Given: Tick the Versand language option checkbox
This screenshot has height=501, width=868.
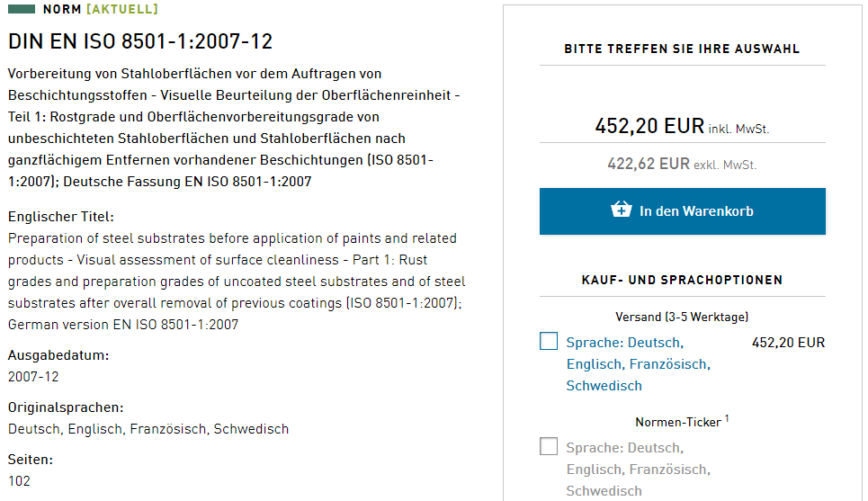Looking at the screenshot, I should (x=549, y=342).
